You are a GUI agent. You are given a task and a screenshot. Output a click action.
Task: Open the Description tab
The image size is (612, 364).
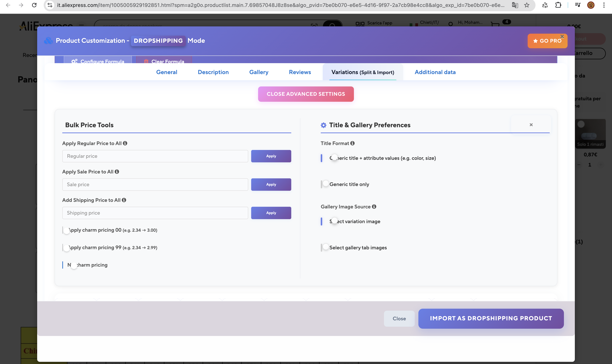click(x=213, y=72)
